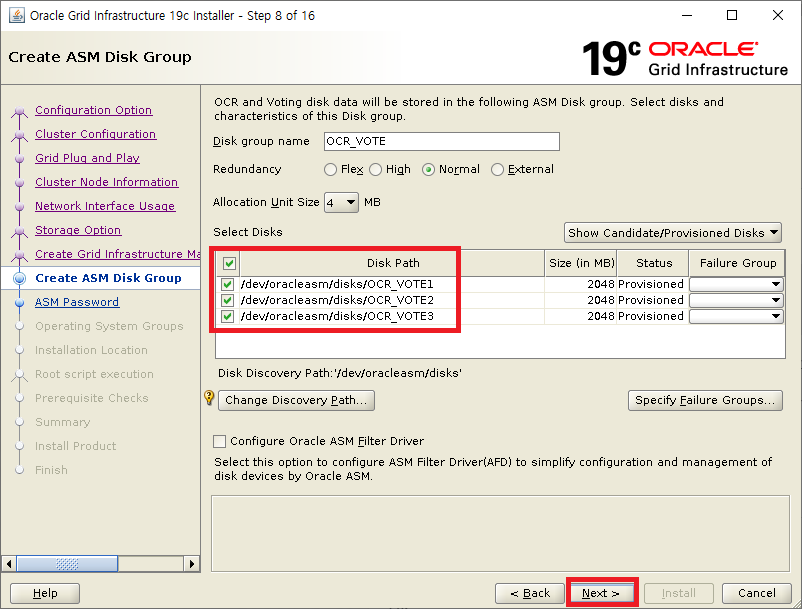Select Normal redundancy option
802x609 pixels.
(428, 169)
